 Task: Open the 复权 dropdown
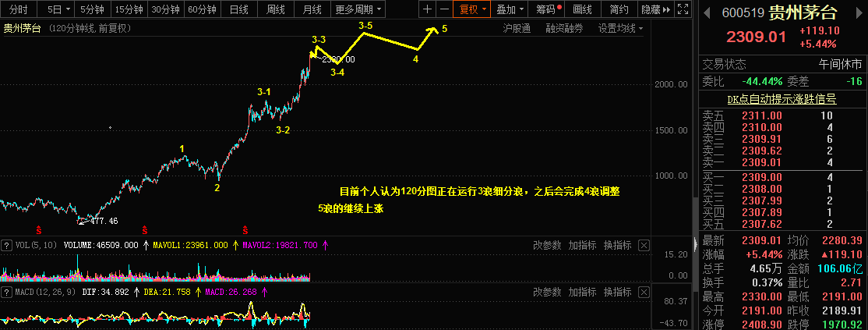coord(471,9)
